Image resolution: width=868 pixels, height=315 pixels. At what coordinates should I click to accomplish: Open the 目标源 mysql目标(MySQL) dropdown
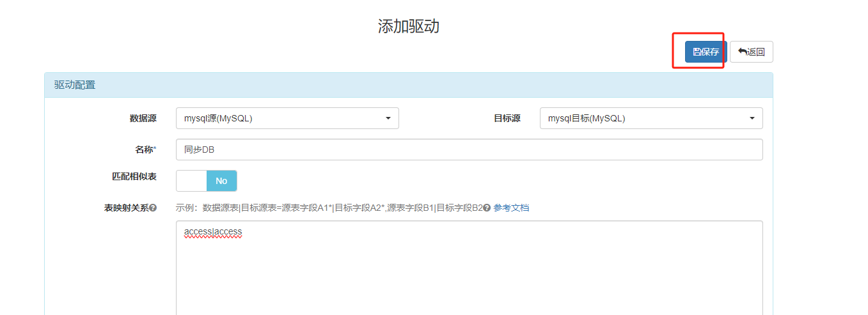click(x=651, y=118)
